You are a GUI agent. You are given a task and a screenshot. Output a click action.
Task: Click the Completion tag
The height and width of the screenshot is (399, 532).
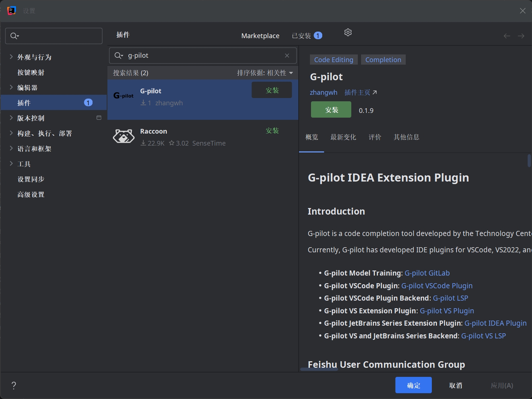coord(383,60)
